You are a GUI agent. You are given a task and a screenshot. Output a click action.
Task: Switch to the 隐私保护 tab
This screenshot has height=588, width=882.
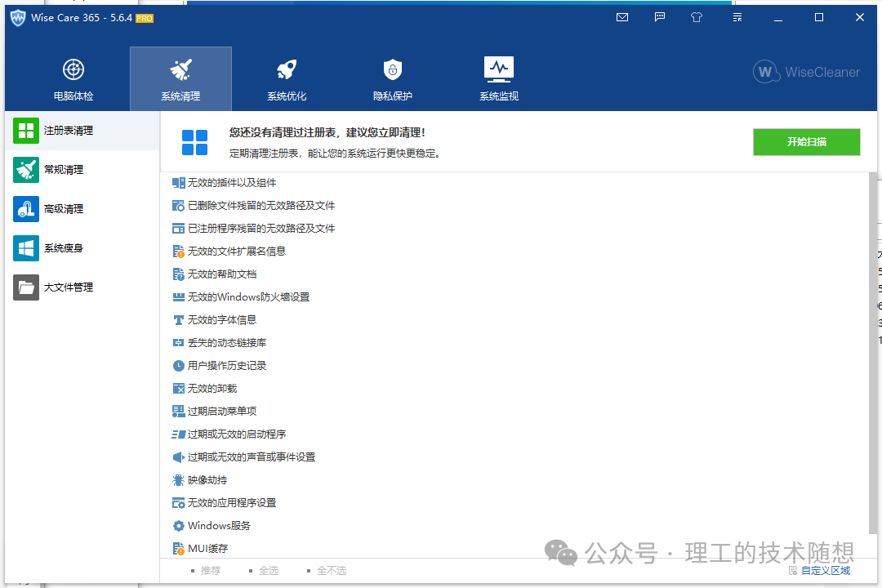(392, 78)
